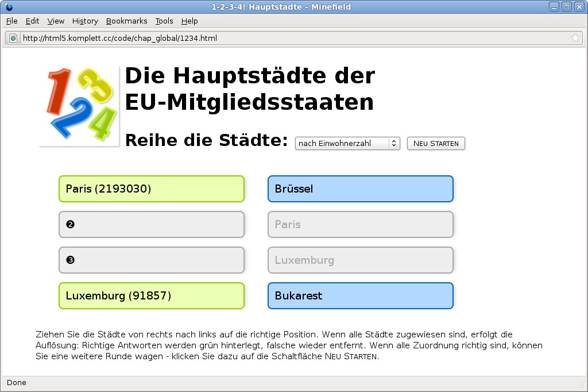Click empty slot number 2

(x=152, y=225)
